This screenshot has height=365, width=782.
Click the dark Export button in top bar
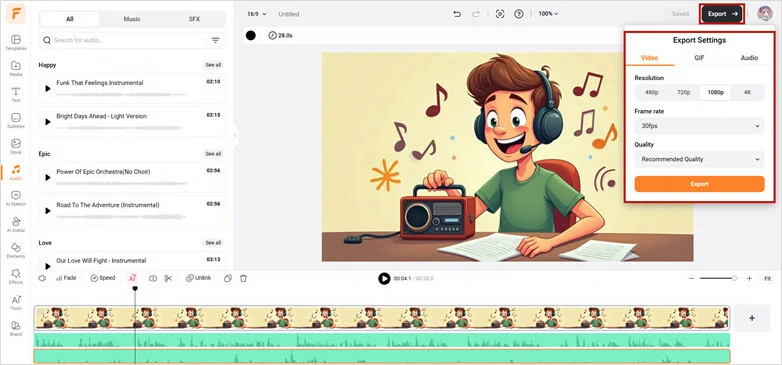[722, 14]
